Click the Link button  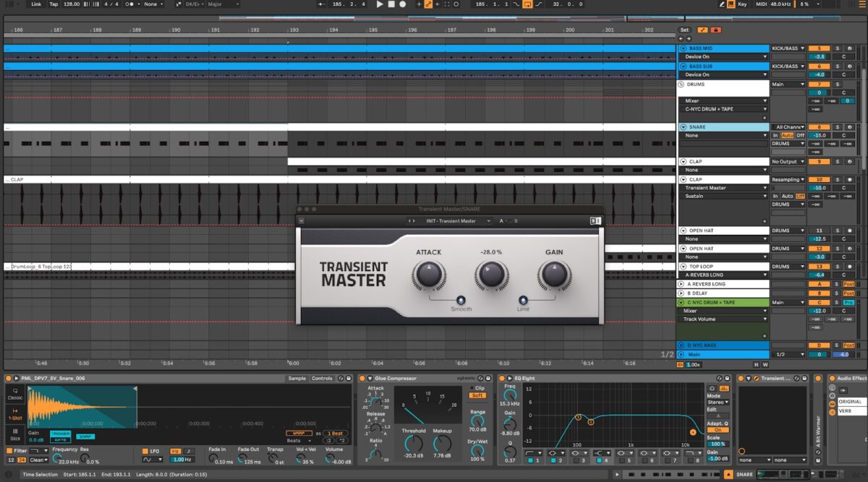pyautogui.click(x=36, y=4)
